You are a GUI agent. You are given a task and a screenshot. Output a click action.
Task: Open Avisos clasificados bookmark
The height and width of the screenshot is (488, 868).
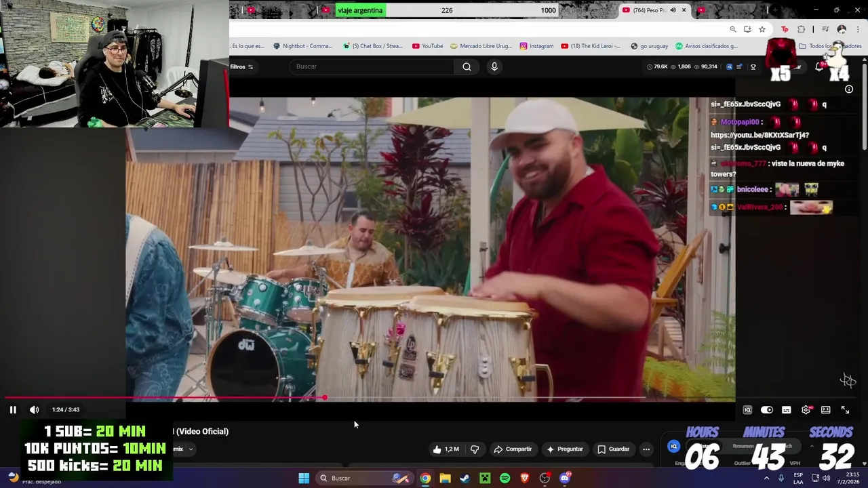tap(706, 46)
